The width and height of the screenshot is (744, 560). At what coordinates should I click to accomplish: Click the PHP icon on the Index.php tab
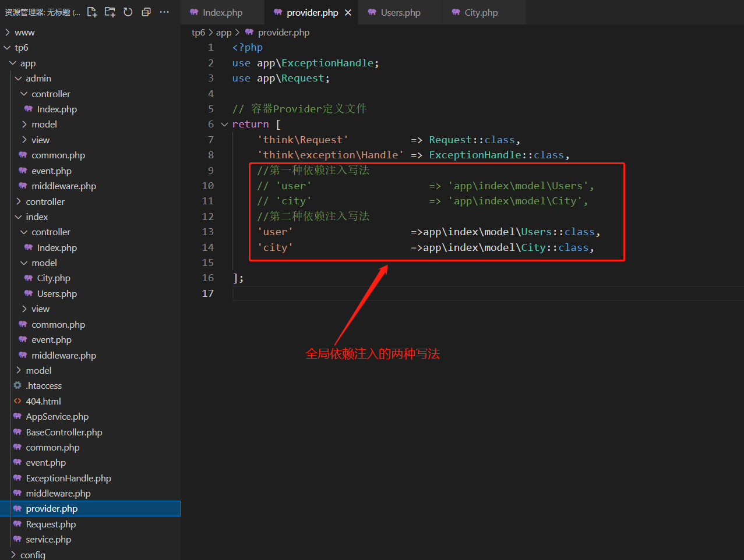[x=194, y=12]
